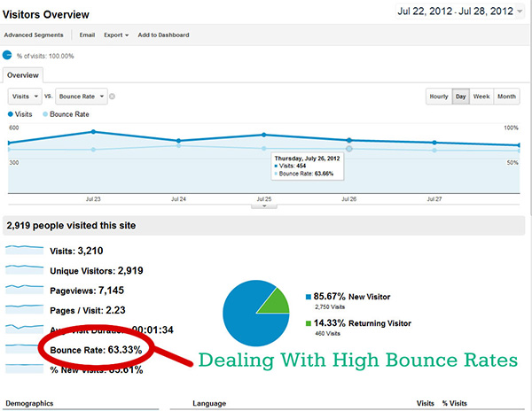
Task: Click Advanced Segments button
Action: [x=34, y=35]
